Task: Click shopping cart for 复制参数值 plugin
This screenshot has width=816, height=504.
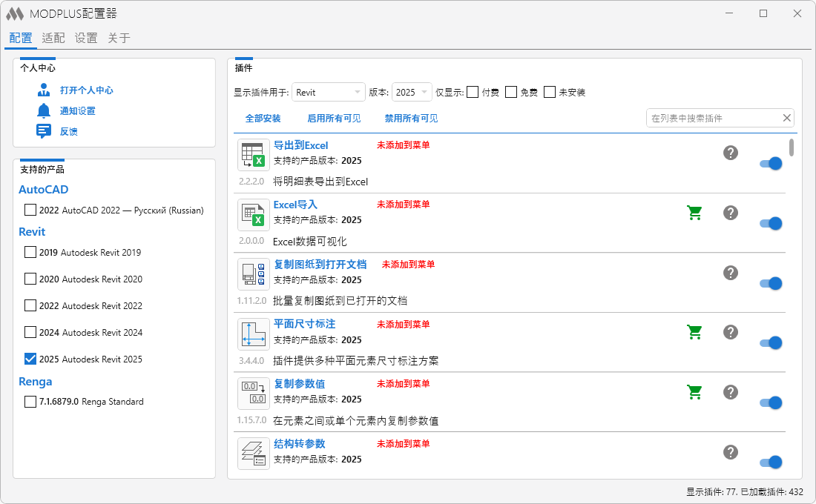Action: click(x=695, y=391)
